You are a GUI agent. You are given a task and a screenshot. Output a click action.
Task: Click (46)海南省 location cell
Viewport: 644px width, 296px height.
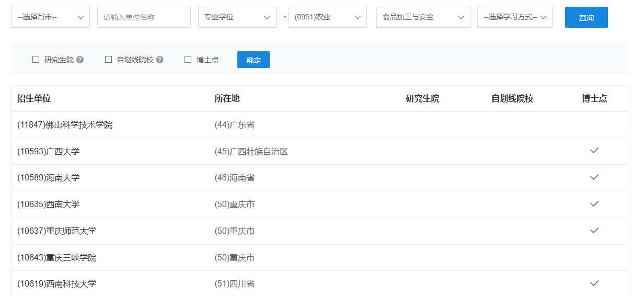(x=235, y=178)
